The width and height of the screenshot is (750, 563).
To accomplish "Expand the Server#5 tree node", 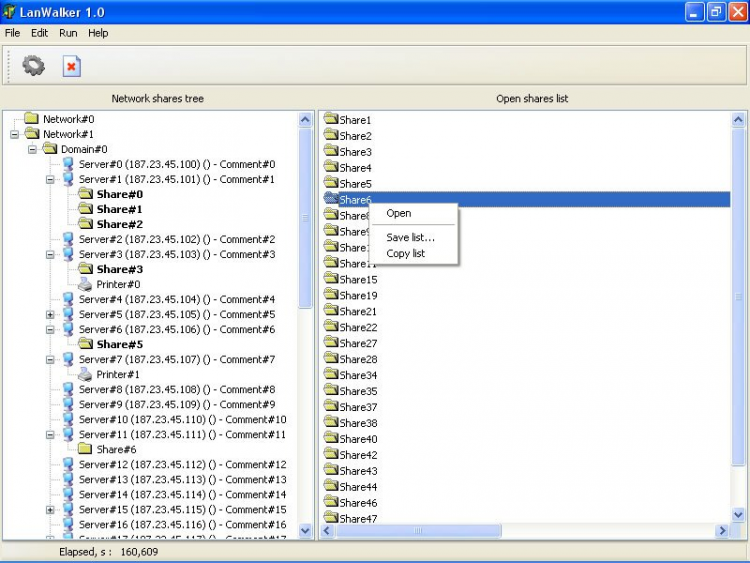I will (50, 314).
